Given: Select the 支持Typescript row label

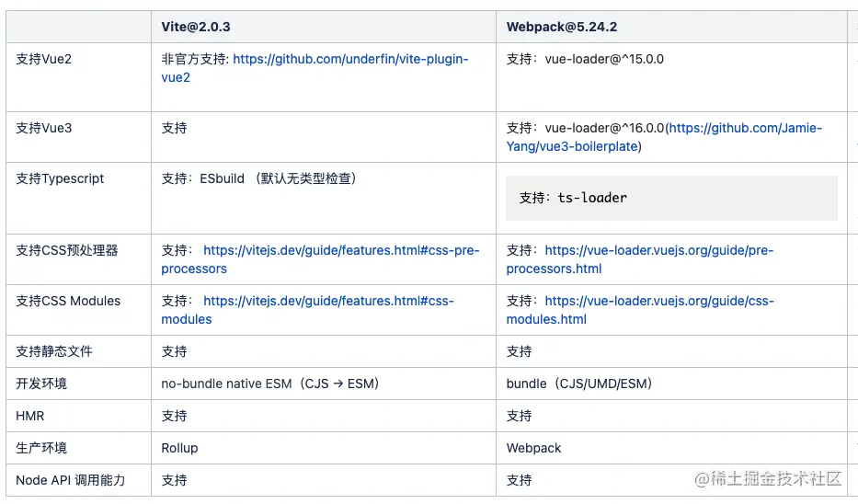Looking at the screenshot, I should pyautogui.click(x=60, y=178).
